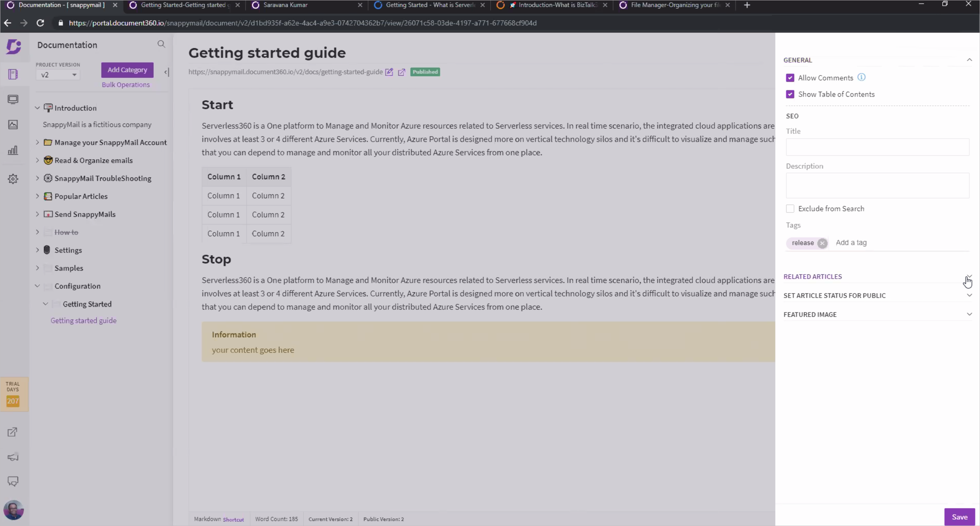Expand Read & Organize emails category
980x526 pixels.
pyautogui.click(x=37, y=160)
